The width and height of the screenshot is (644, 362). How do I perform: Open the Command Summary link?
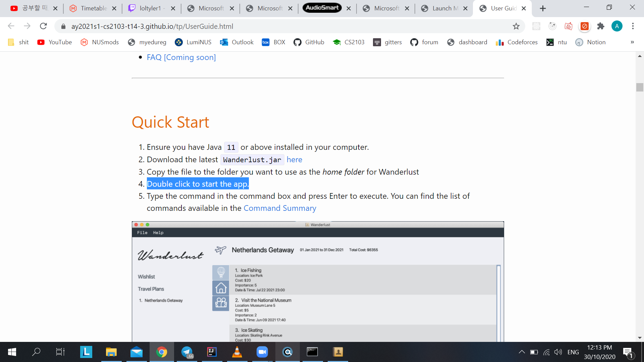(280, 208)
